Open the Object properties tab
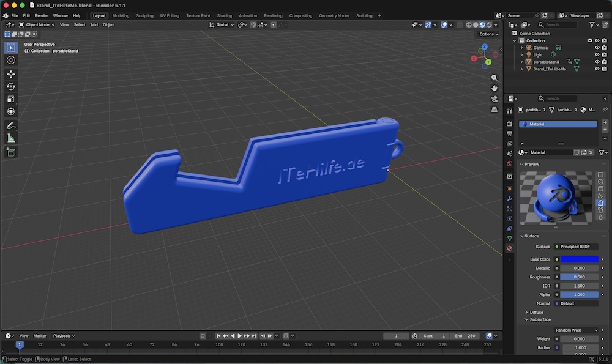The image size is (612, 364). coord(509,189)
